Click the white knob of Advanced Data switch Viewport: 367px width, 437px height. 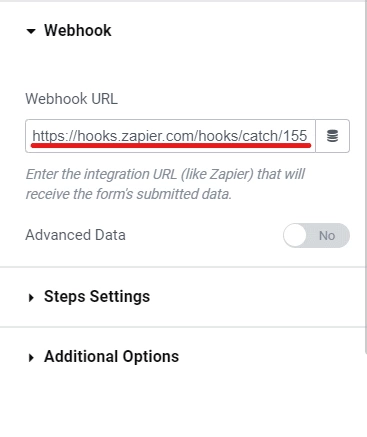point(295,235)
